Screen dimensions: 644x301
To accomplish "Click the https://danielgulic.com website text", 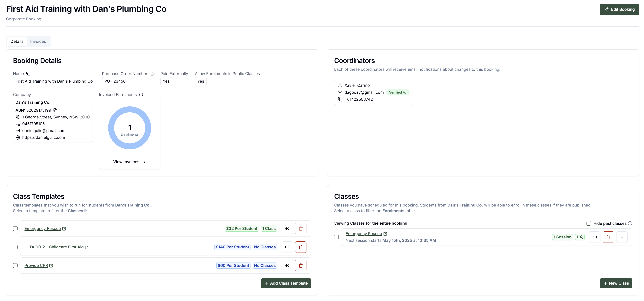I will [44, 137].
